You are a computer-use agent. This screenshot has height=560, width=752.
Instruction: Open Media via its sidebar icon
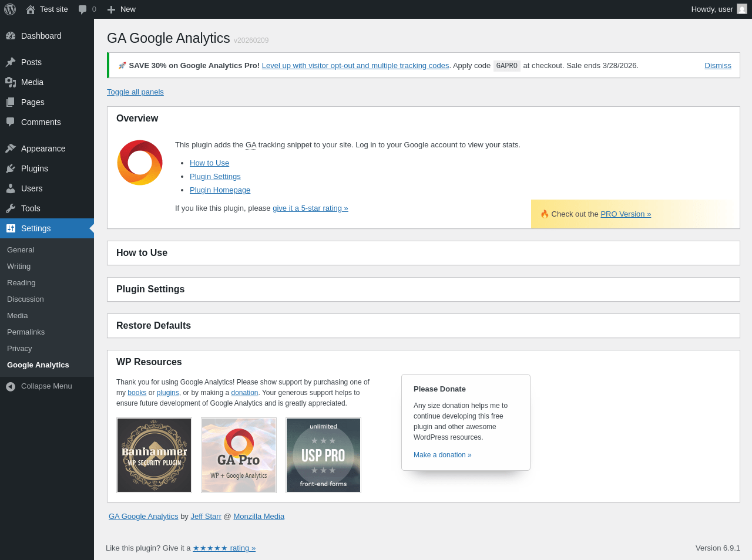(x=11, y=82)
